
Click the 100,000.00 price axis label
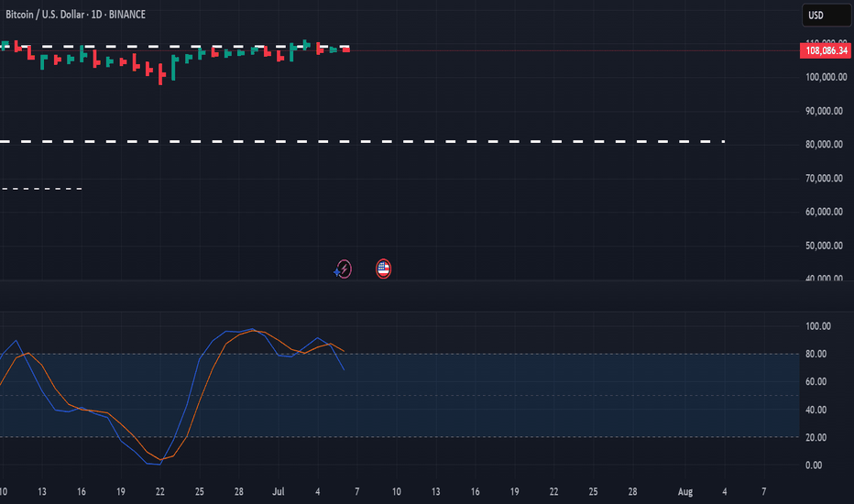click(827, 77)
